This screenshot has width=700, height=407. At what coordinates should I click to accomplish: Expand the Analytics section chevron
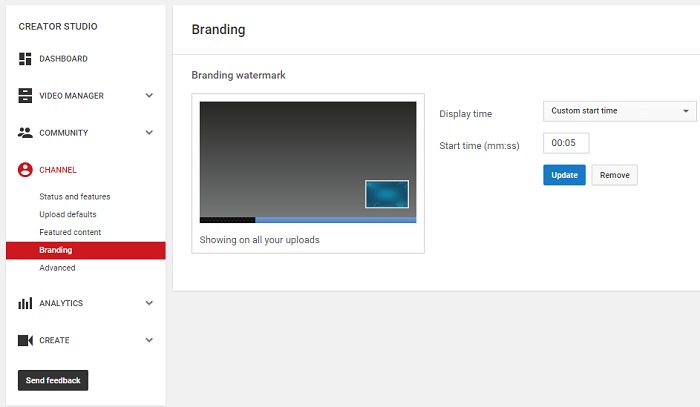pos(149,303)
